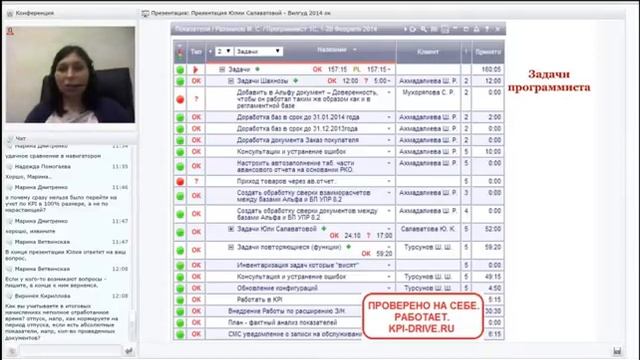Click green diamond beside Задачи повторяющиеся (функции)
The width and height of the screenshot is (640, 360).
coord(349,247)
